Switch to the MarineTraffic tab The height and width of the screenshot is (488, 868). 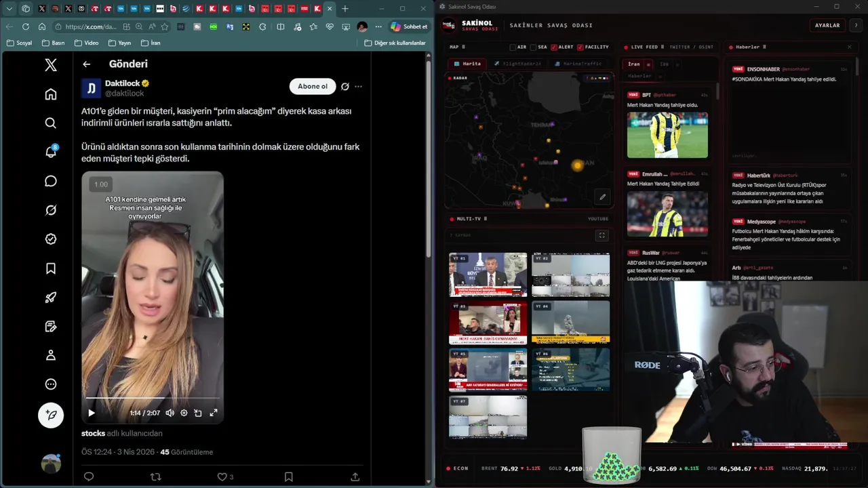click(x=578, y=64)
